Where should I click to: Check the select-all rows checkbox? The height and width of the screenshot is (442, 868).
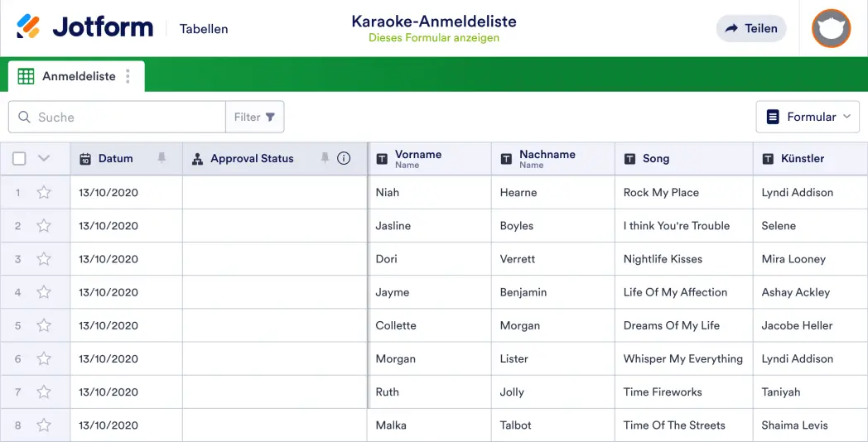(19, 159)
